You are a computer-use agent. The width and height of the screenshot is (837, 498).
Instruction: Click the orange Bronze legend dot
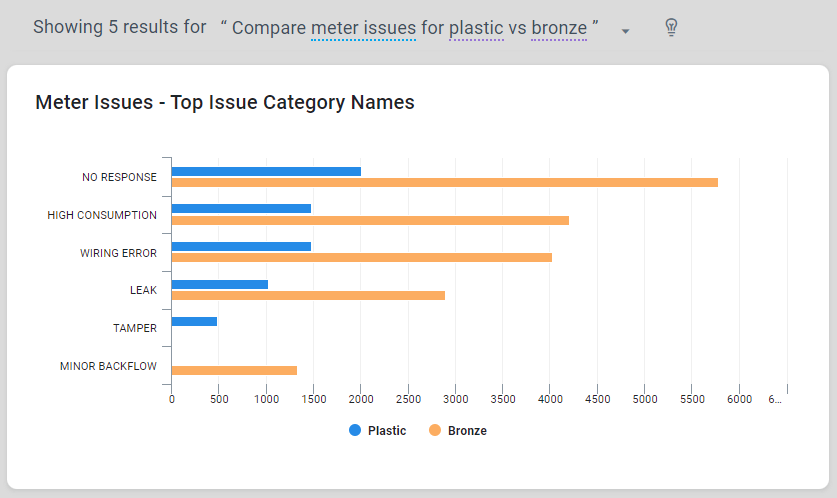pos(435,431)
